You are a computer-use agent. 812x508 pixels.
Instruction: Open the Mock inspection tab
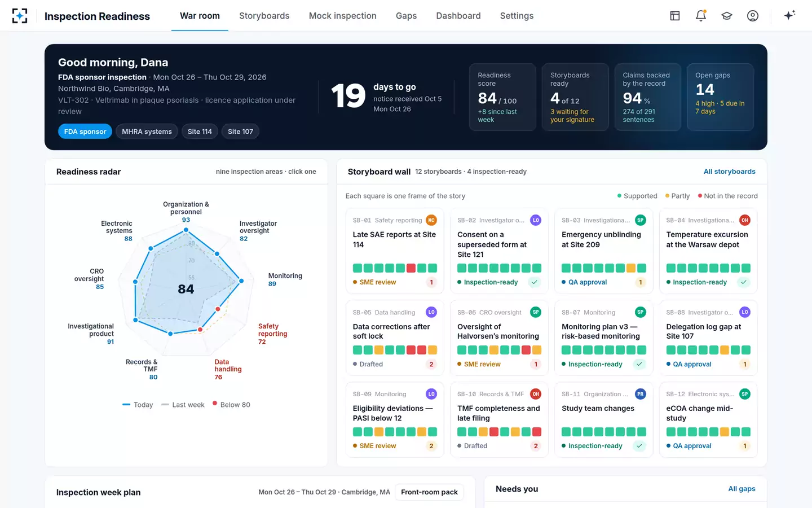pos(343,16)
